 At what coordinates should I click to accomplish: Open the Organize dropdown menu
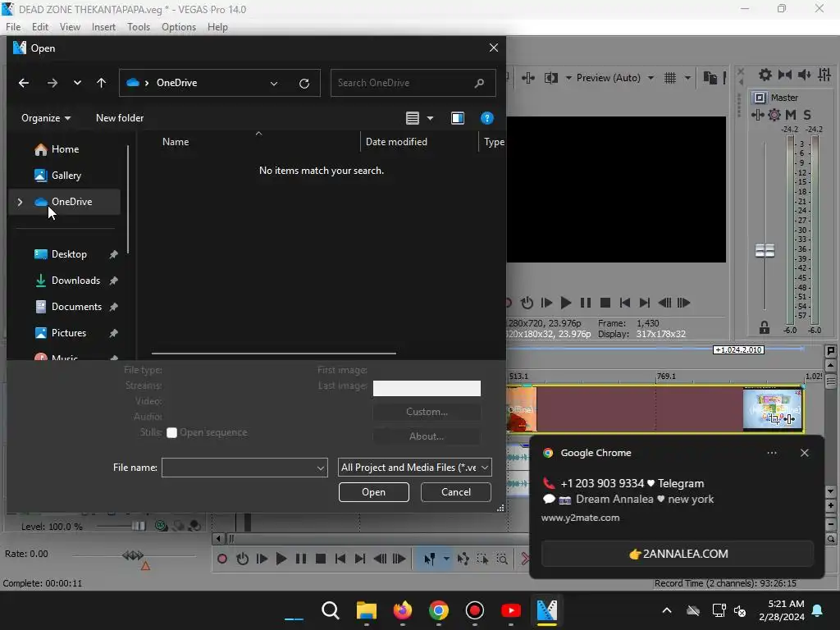46,118
